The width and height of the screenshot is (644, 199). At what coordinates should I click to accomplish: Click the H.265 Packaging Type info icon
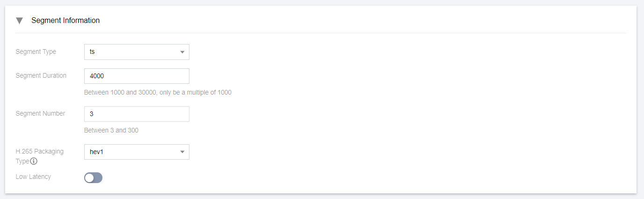pos(34,162)
